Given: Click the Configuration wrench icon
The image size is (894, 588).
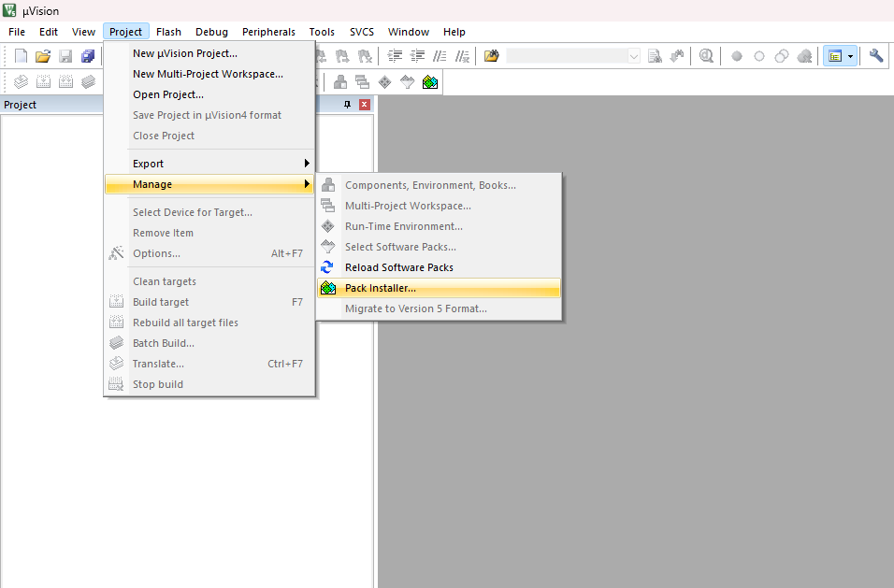Looking at the screenshot, I should click(x=876, y=56).
